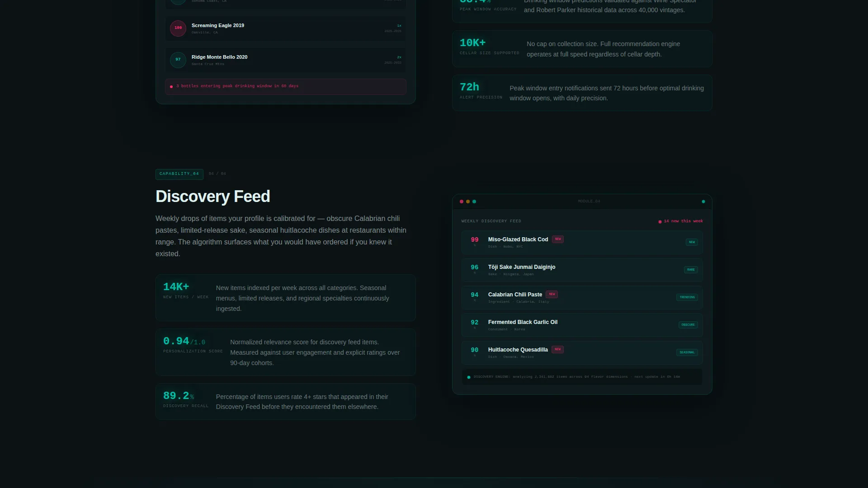Select the Screaming Eagle 2019 cellar row
Image resolution: width=868 pixels, height=488 pixels.
pos(286,28)
